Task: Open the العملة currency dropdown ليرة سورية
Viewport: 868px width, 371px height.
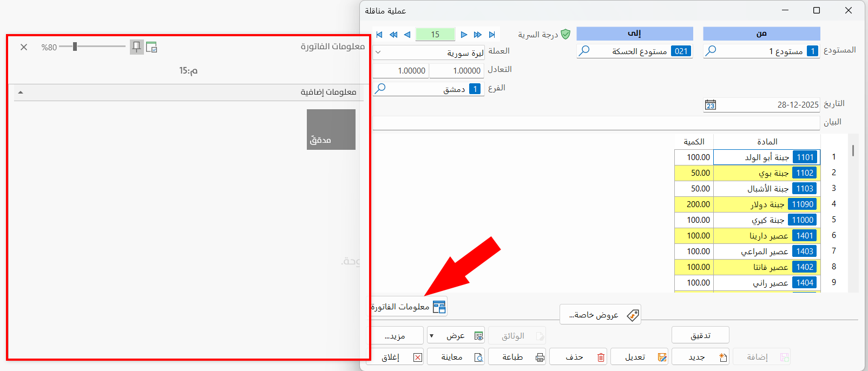Action: 429,52
